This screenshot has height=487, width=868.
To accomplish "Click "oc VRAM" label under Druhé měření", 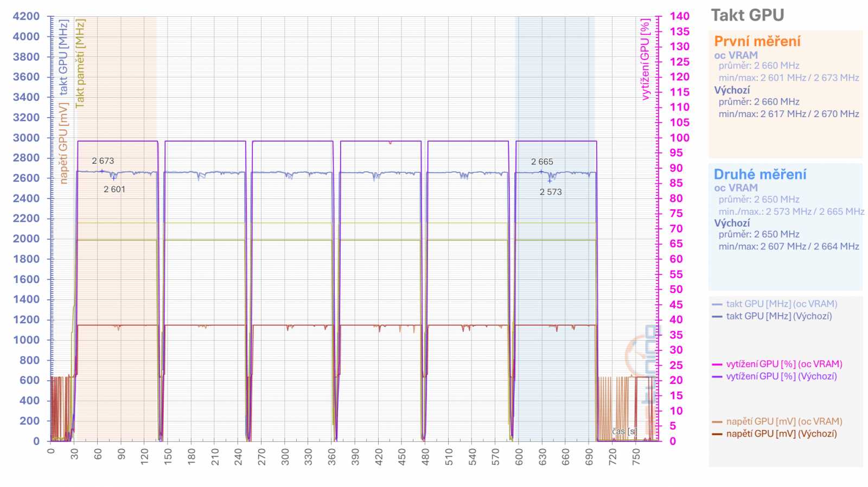I will pos(736,188).
